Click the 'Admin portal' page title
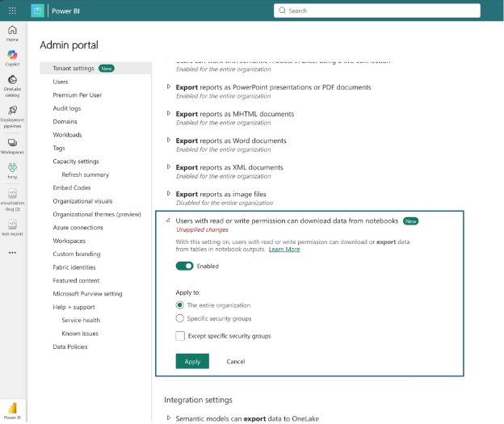The image size is (504, 424). (69, 44)
